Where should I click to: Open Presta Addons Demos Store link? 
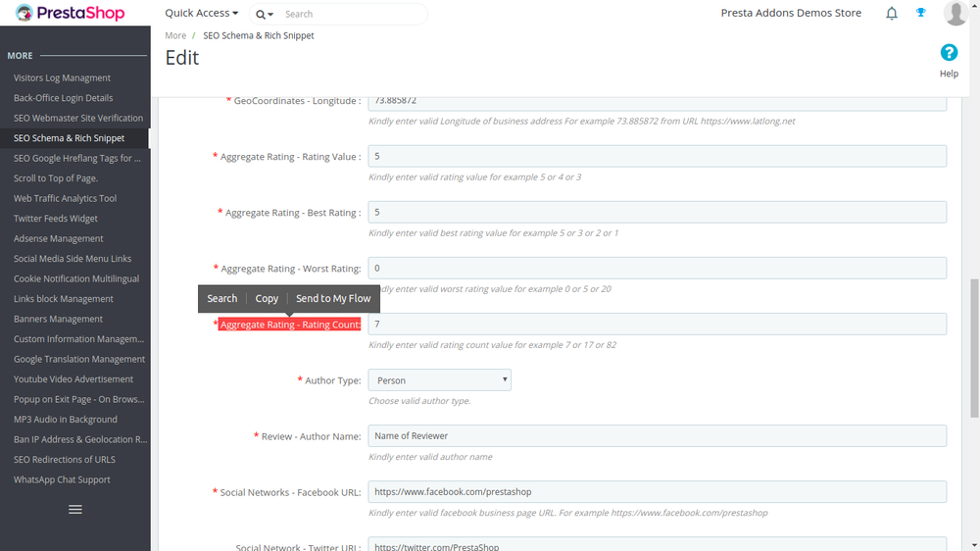click(x=791, y=13)
